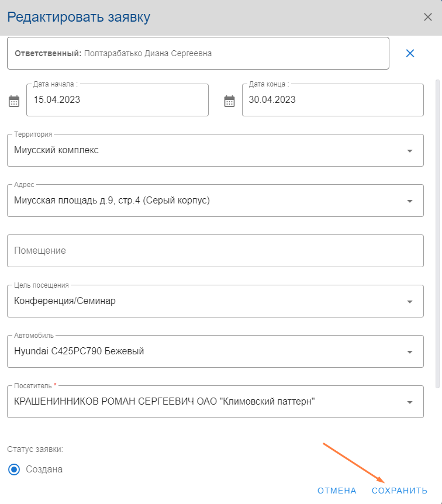442x504 pixels.
Task: Expand the Цель посещения dropdown
Action: 410,302
